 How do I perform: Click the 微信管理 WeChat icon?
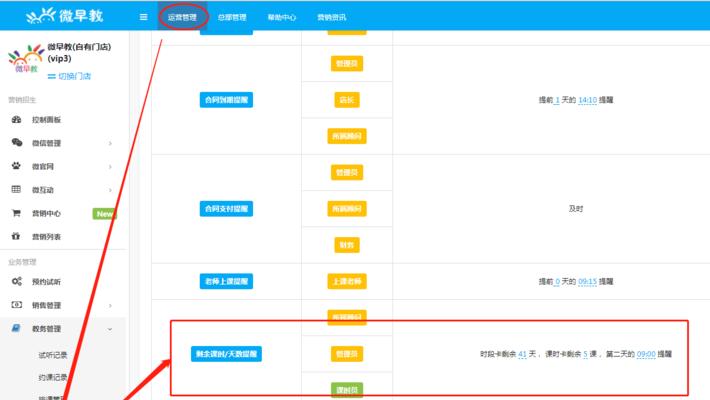coord(16,143)
